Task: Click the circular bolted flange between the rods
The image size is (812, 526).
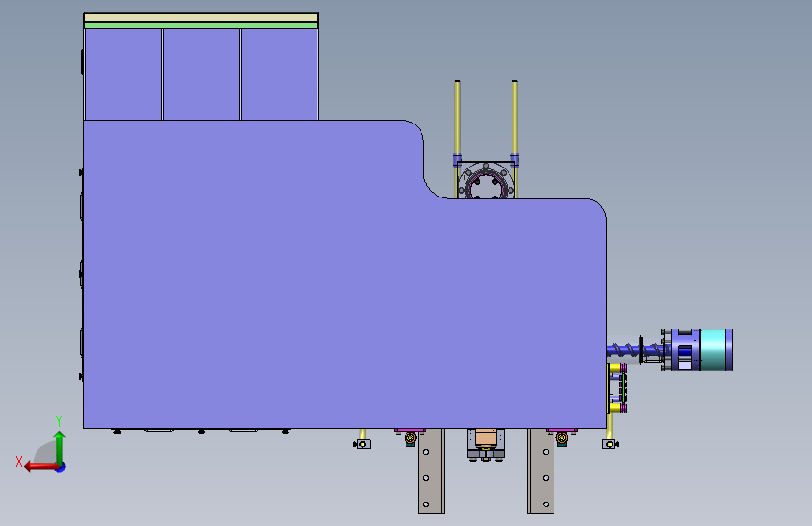Action: coord(486,182)
